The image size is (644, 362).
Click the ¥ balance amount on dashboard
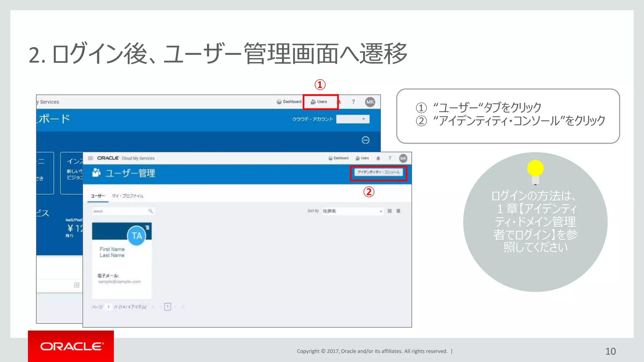click(75, 228)
